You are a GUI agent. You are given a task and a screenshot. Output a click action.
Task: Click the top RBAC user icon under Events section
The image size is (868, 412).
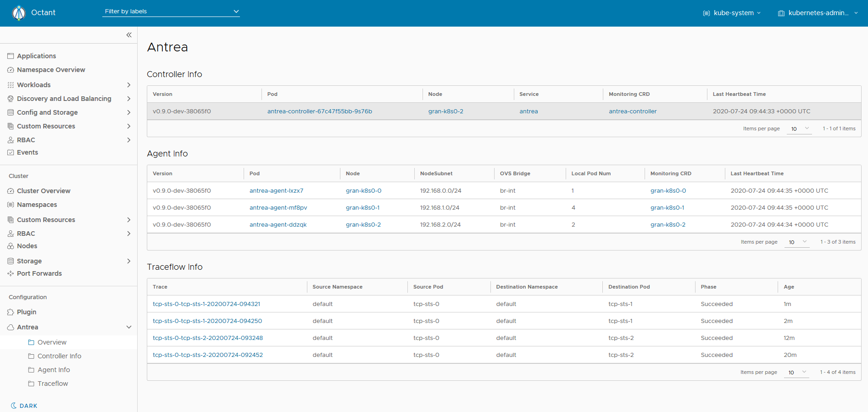11,140
